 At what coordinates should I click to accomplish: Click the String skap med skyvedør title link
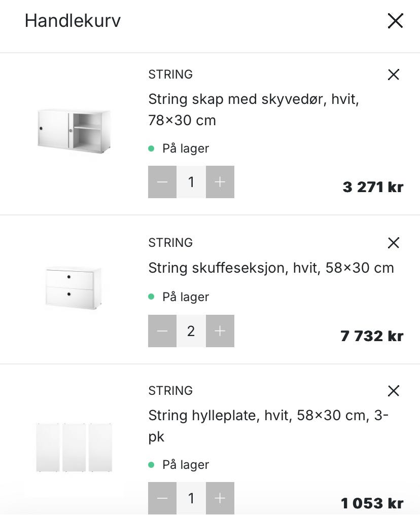coord(253,109)
